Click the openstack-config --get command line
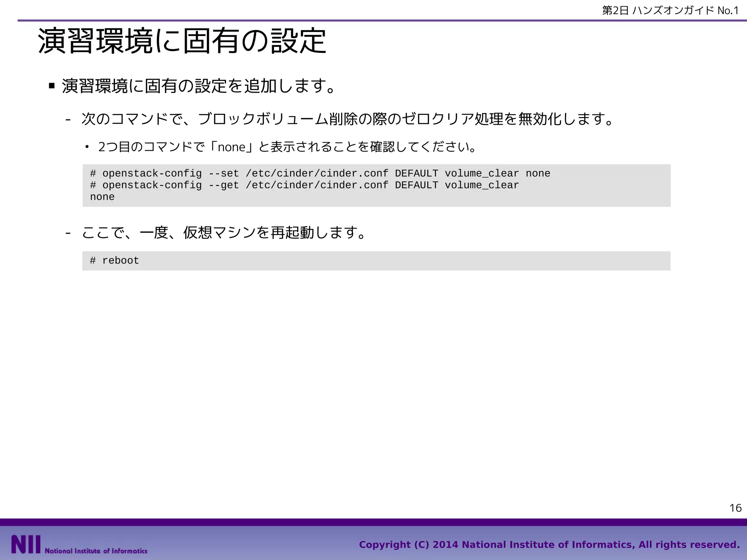Image resolution: width=747 pixels, height=560 pixels. pyautogui.click(x=304, y=185)
